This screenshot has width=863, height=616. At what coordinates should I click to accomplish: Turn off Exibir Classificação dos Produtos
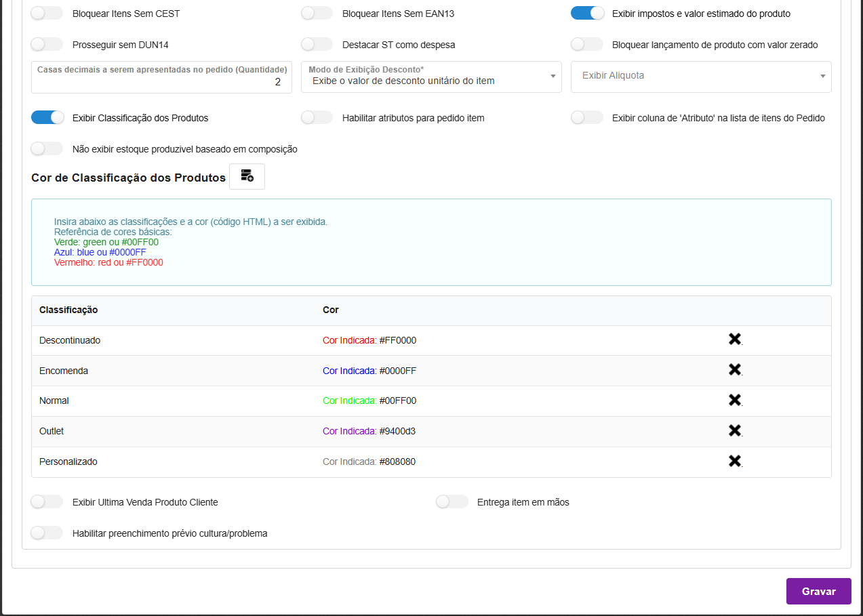click(x=47, y=118)
